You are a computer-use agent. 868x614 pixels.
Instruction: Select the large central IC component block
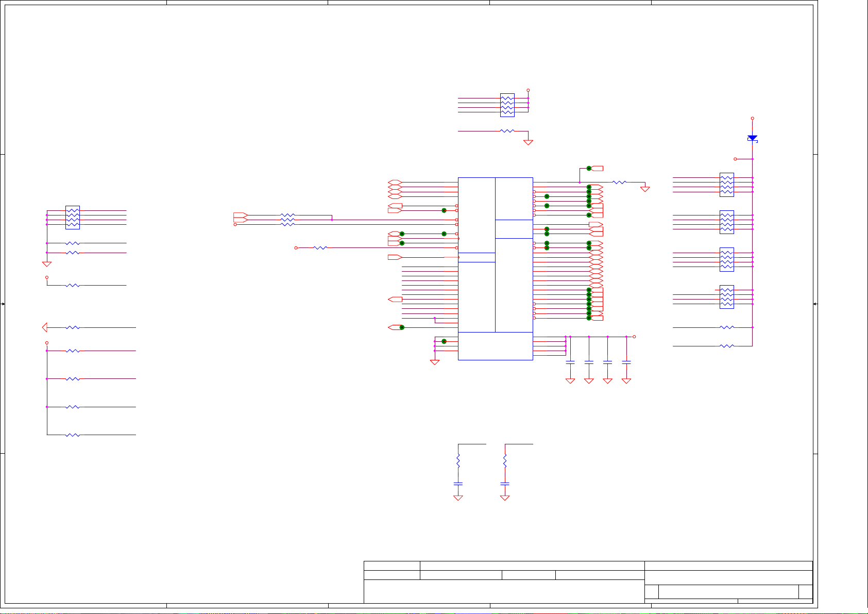click(x=495, y=269)
